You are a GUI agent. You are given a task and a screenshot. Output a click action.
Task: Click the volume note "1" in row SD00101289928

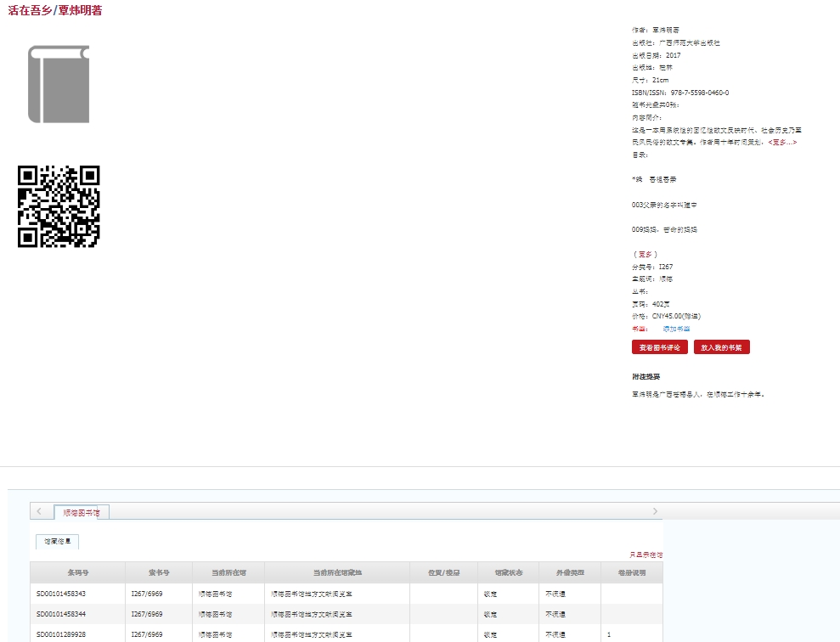coord(609,634)
